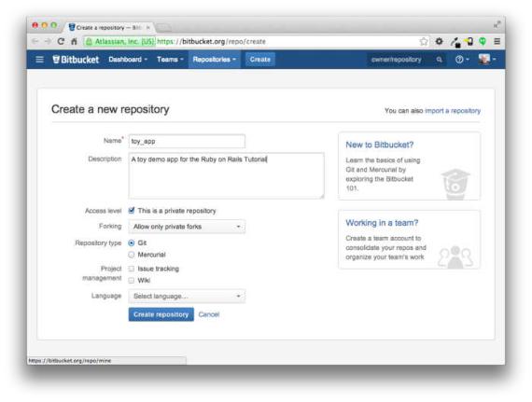Screen dimensions: 532x402
Task: Open the Dashboard menu
Action: coord(128,60)
